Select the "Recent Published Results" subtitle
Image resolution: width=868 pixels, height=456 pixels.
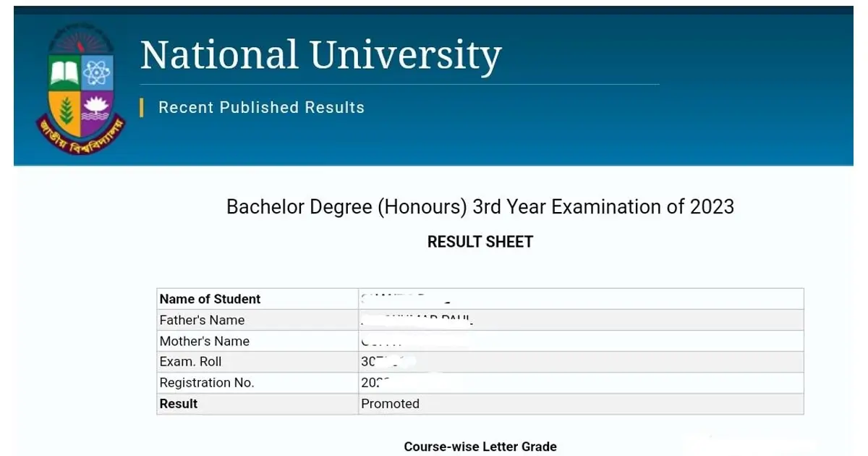tap(261, 108)
